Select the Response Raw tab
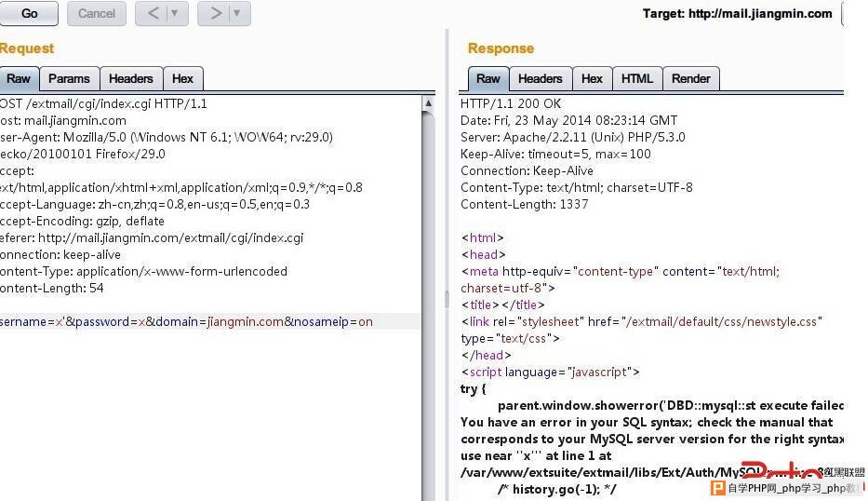Viewport: 868px width, 501px height. (x=488, y=79)
